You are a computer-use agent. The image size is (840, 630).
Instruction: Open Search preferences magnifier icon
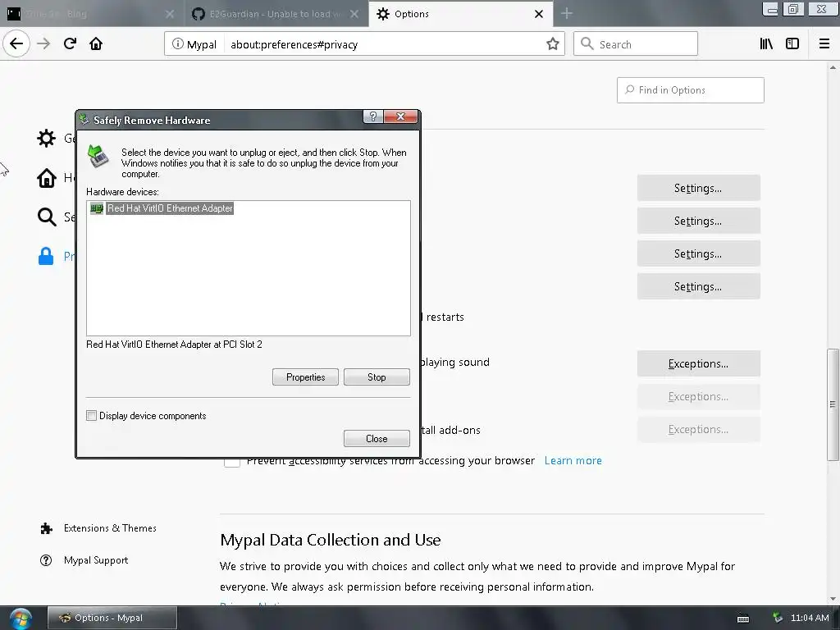pos(46,217)
